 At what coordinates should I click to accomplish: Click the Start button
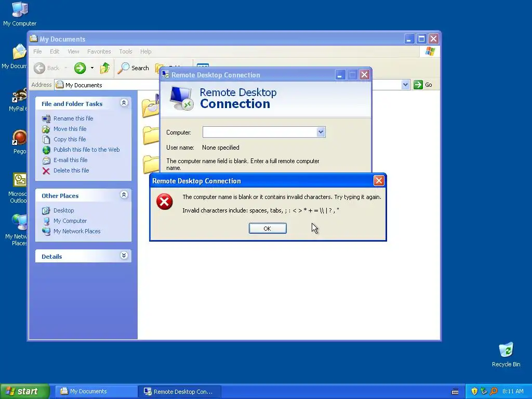click(x=24, y=391)
